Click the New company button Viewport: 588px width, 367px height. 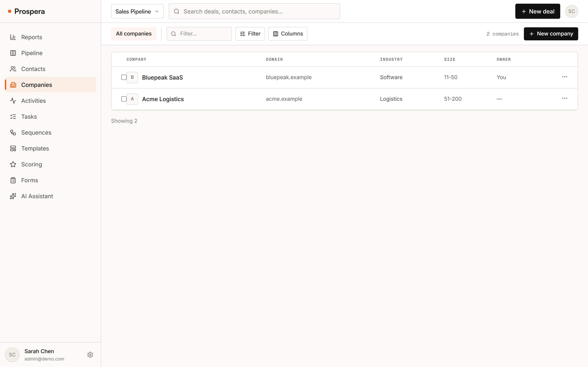[x=551, y=34]
